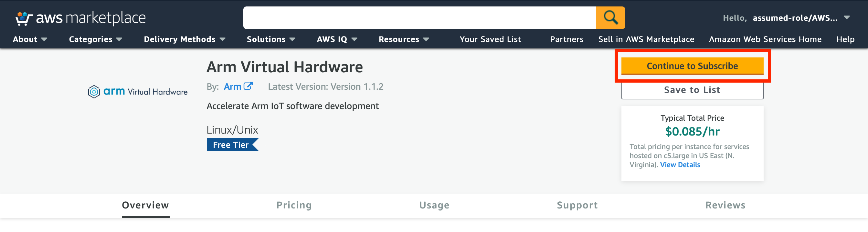This screenshot has height=232, width=868.
Task: Open Sell in AWS Marketplace
Action: [646, 39]
